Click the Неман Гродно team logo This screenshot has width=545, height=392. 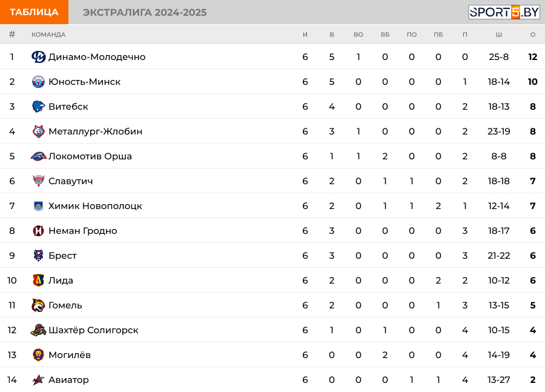tap(39, 231)
